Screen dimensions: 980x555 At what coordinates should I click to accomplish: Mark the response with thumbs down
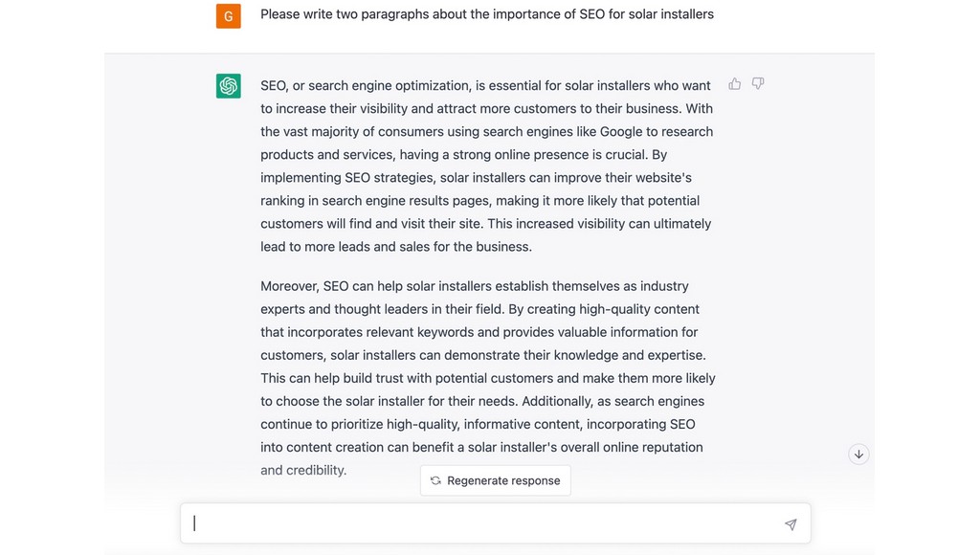tap(758, 84)
